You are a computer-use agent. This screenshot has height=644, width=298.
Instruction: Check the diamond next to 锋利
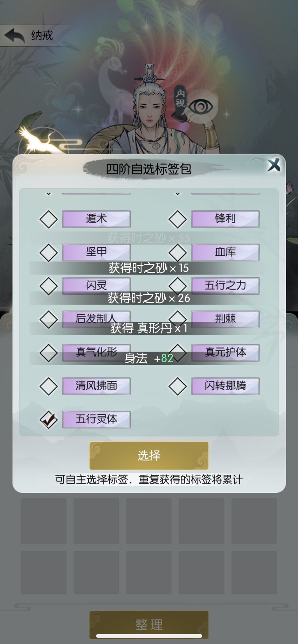178,218
